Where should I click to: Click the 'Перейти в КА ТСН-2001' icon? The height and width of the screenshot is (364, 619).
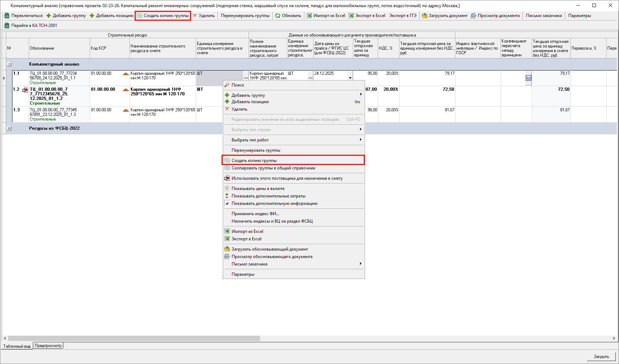click(7, 26)
